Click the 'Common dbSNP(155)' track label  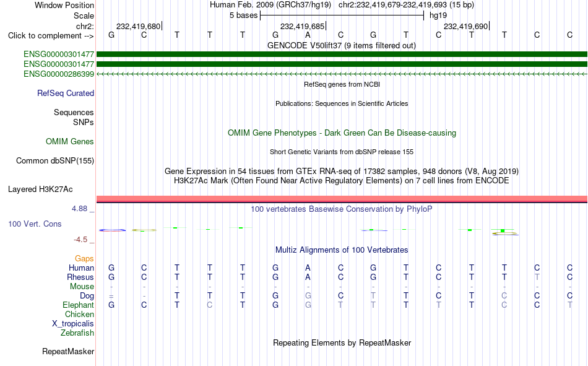coord(55,160)
